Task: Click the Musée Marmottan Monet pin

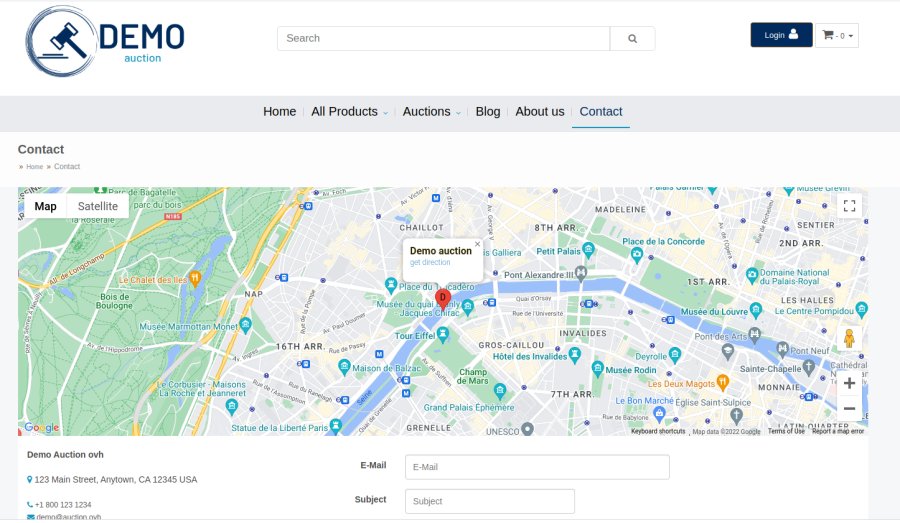Action: click(x=246, y=326)
